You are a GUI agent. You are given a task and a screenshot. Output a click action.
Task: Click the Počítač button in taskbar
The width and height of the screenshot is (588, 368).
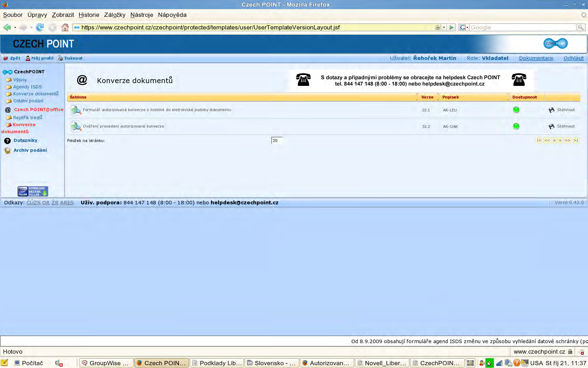click(x=29, y=363)
